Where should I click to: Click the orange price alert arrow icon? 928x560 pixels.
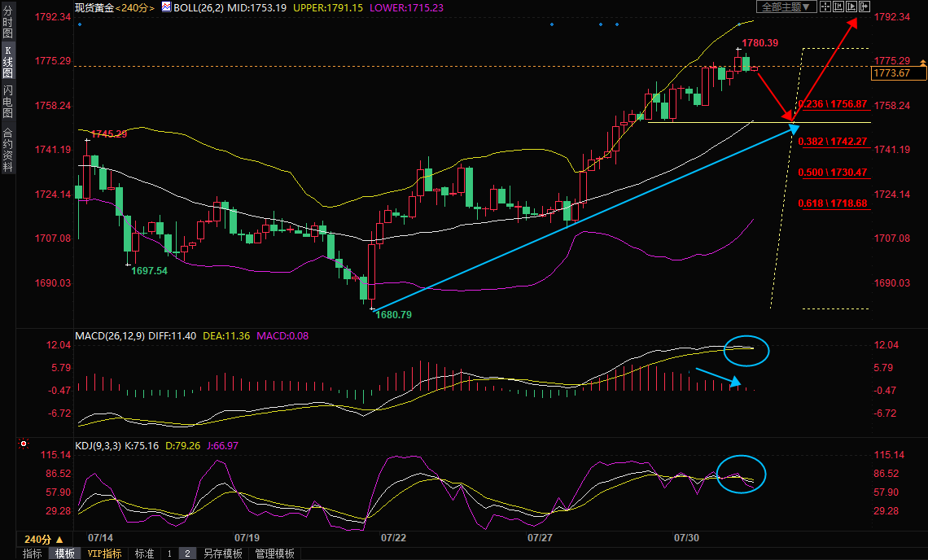tap(921, 63)
